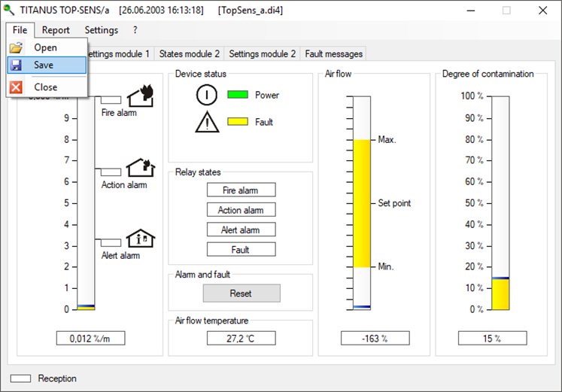Minimize the TITANUS window
This screenshot has width=562, height=392.
pos(471,11)
